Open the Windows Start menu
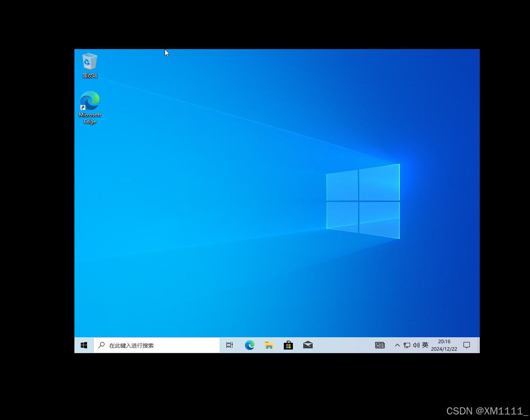Viewport: 530px width, 420px height. 84,345
